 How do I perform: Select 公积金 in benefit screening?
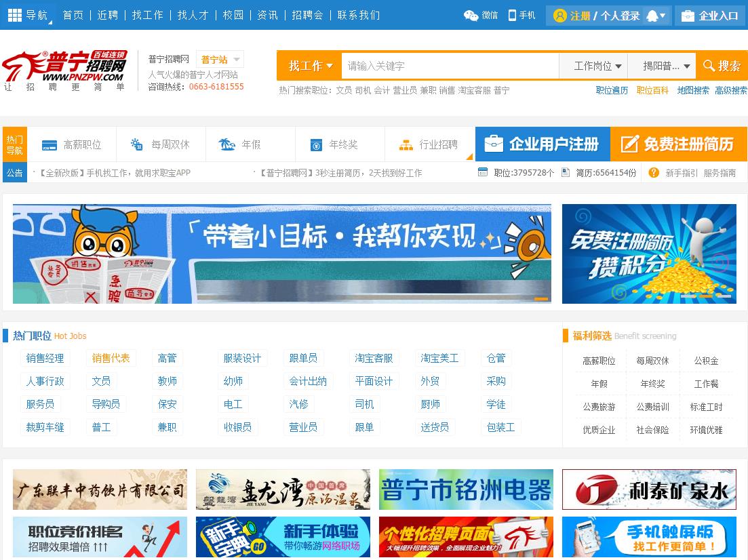coord(706,361)
